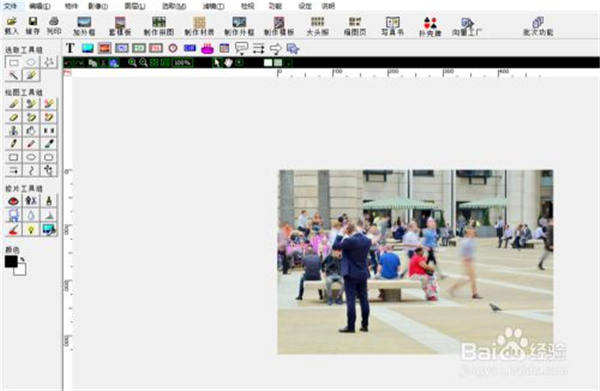Click the 100% zoom button
This screenshot has width=600, height=391.
(x=183, y=62)
